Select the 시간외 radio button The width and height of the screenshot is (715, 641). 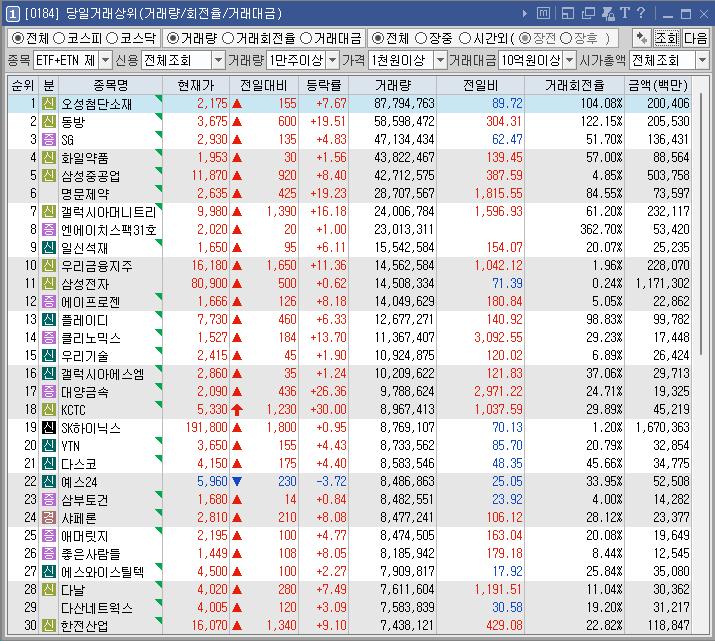pyautogui.click(x=465, y=38)
